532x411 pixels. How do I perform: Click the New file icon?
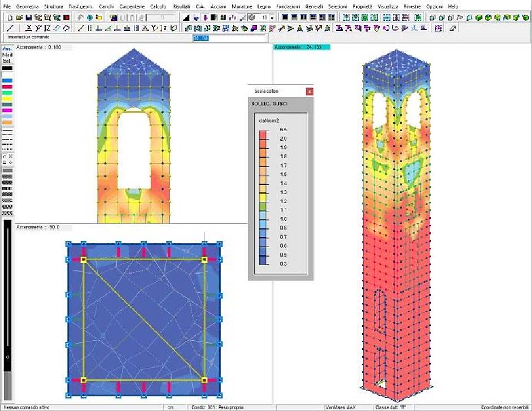[8, 18]
